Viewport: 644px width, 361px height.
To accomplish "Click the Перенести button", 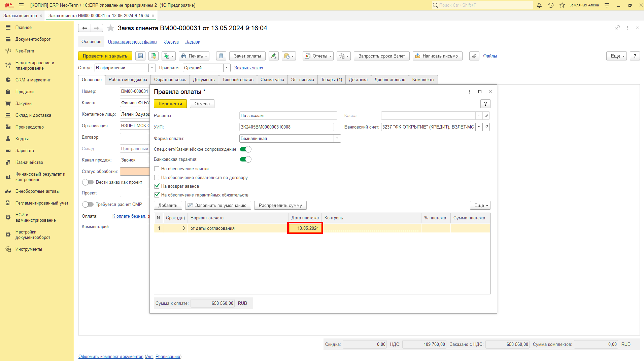I will pyautogui.click(x=170, y=104).
